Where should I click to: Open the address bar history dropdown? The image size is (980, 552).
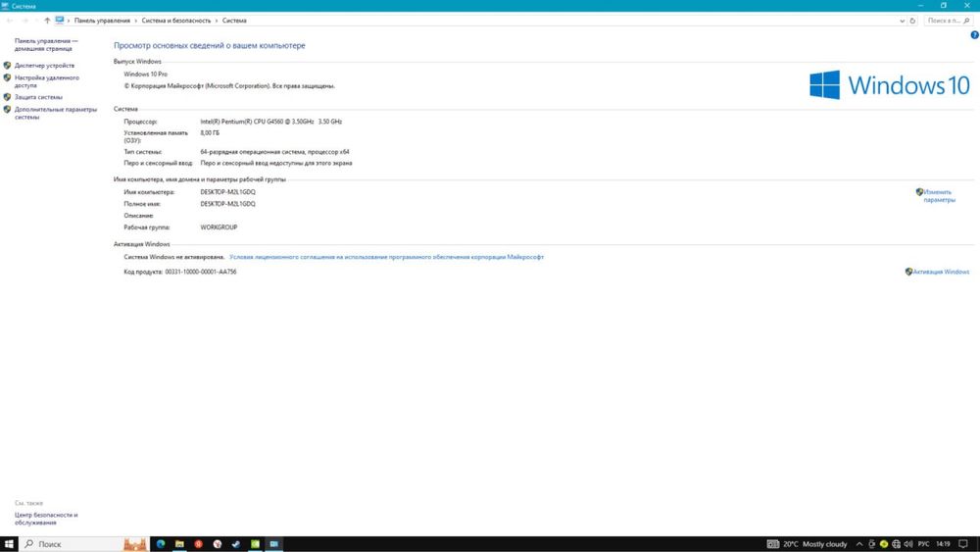(902, 21)
